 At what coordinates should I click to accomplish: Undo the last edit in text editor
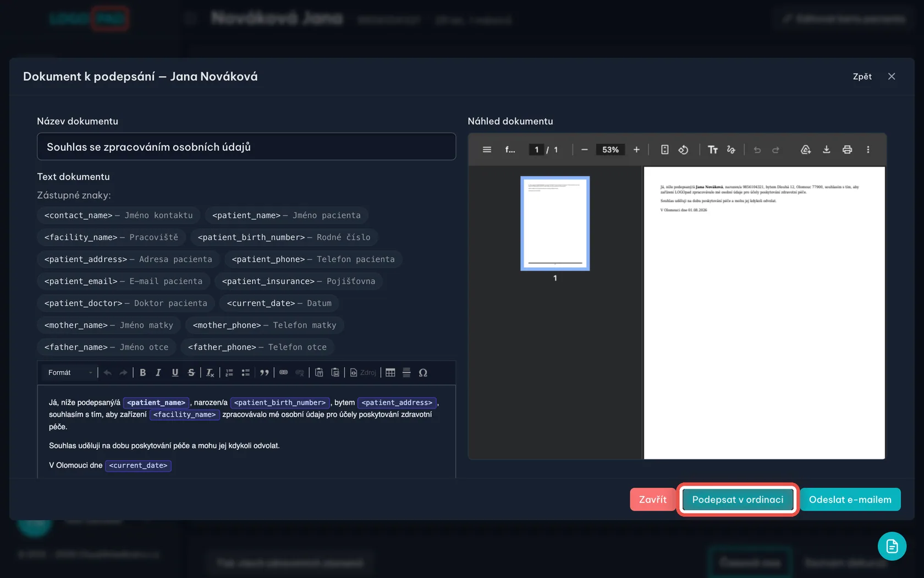pos(108,373)
